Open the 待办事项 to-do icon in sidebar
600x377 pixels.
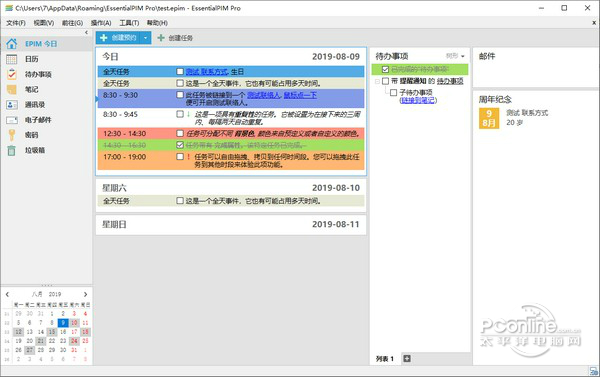(11, 74)
